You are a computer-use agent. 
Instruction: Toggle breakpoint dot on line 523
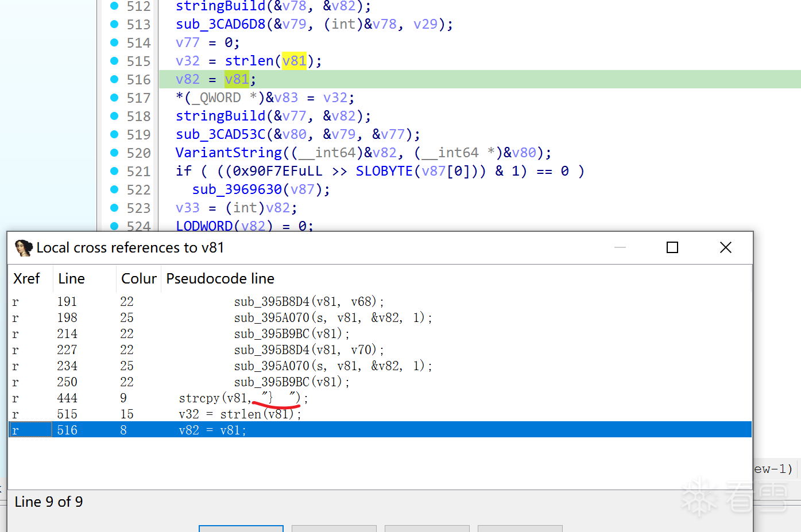[114, 208]
